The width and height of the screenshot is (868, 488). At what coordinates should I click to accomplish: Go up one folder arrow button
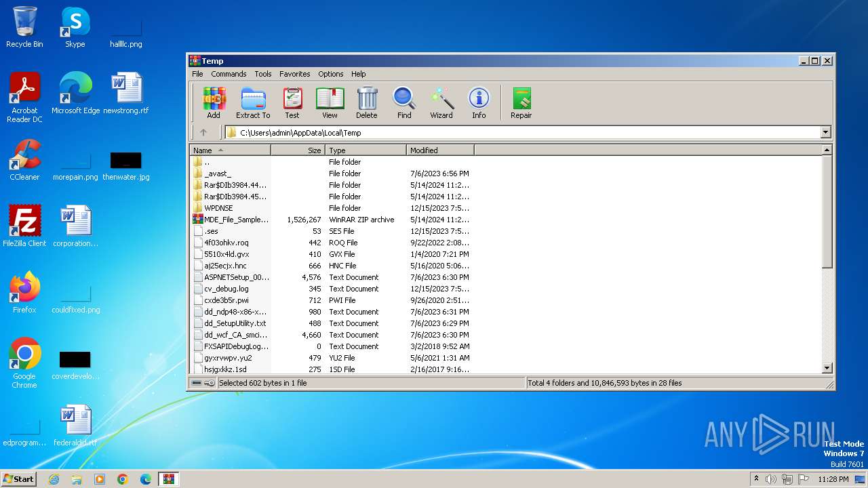coord(203,133)
